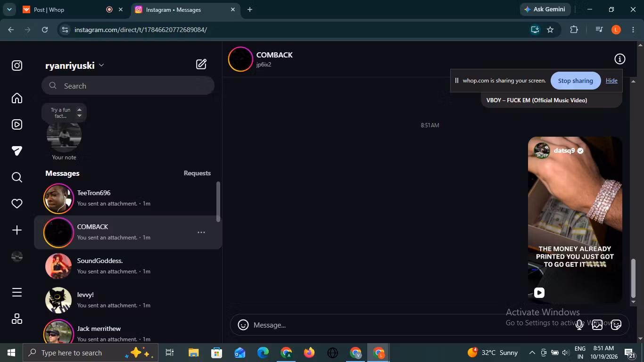The image size is (644, 362).
Task: Open the sidebar Search magnifier icon
Action: [x=17, y=177]
